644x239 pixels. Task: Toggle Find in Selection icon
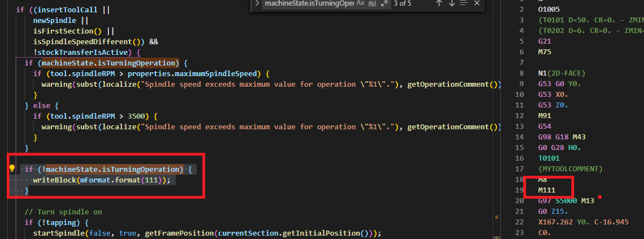[464, 3]
